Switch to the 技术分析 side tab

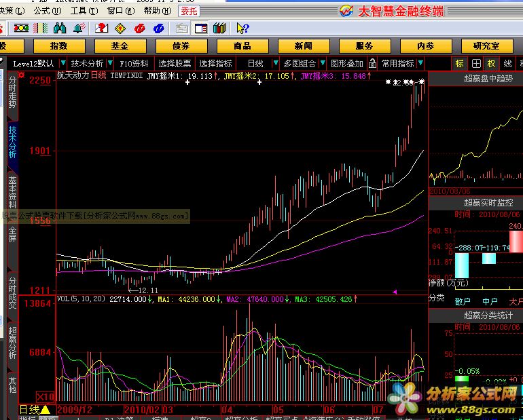tap(12, 142)
